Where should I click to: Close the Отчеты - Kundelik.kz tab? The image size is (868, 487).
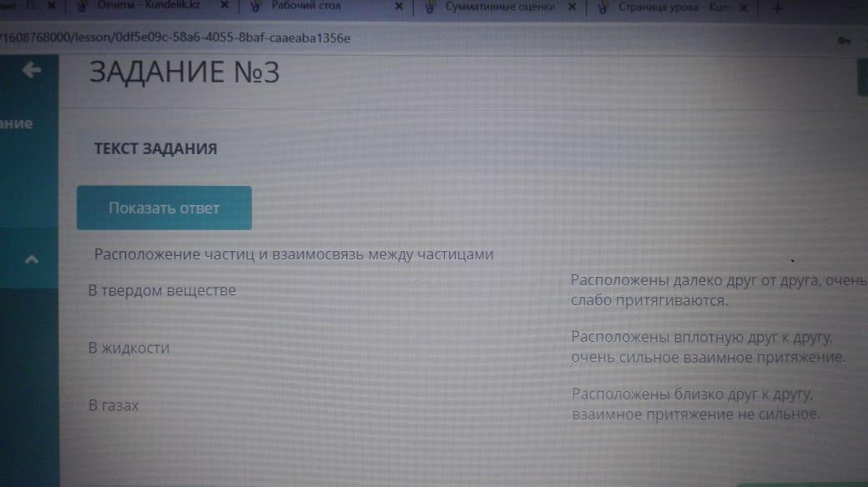tap(225, 6)
